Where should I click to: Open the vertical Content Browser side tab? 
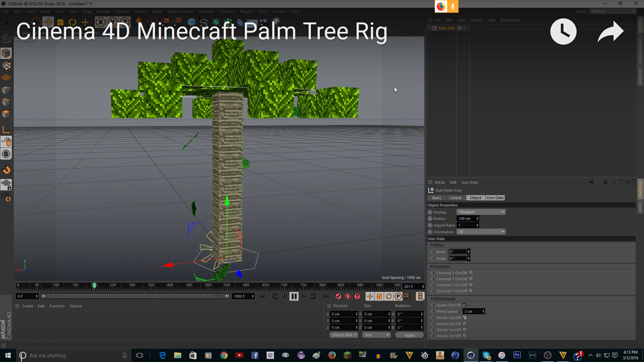point(640,49)
